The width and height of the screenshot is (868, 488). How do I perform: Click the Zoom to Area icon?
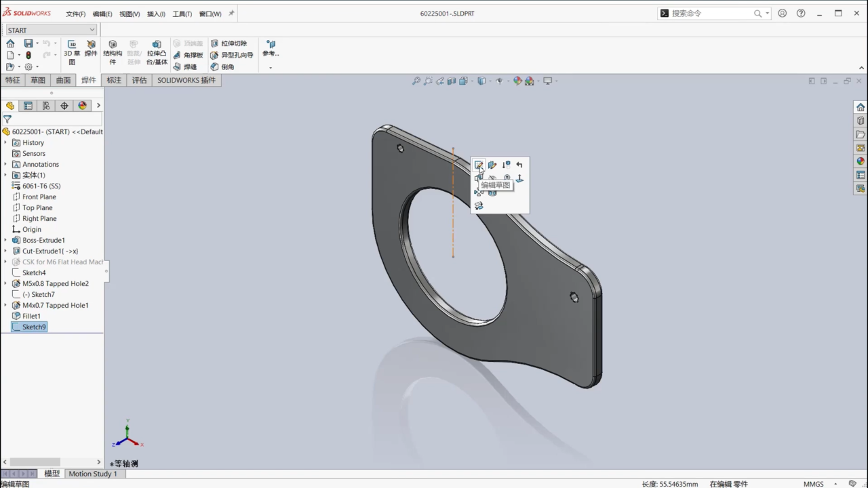point(428,81)
